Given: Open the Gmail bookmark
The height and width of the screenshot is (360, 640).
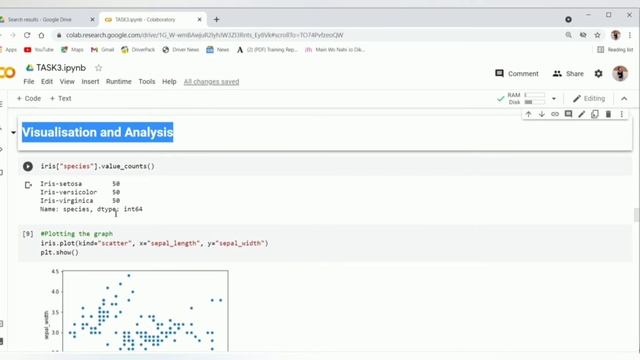Looking at the screenshot, I should [x=102, y=50].
